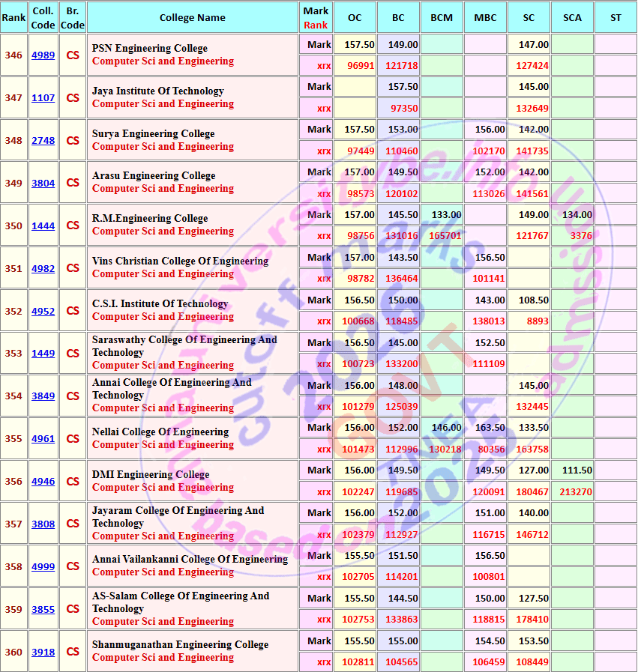Click college code 1444 for R.M.Engineering

coord(43,225)
